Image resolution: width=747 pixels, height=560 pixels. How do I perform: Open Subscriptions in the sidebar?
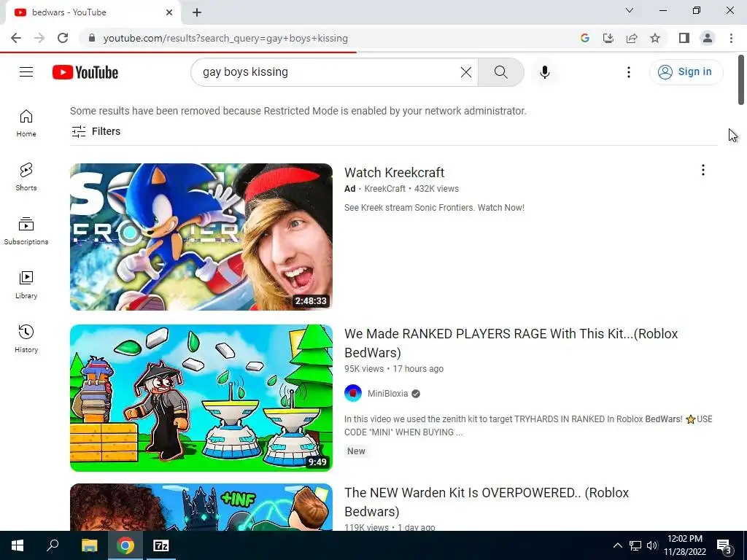point(26,231)
